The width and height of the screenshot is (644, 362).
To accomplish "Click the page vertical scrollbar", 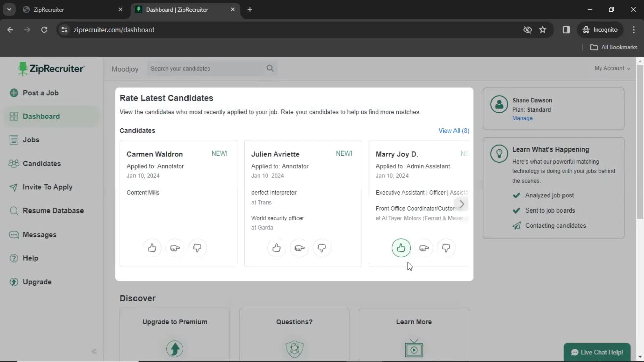I will [640, 142].
